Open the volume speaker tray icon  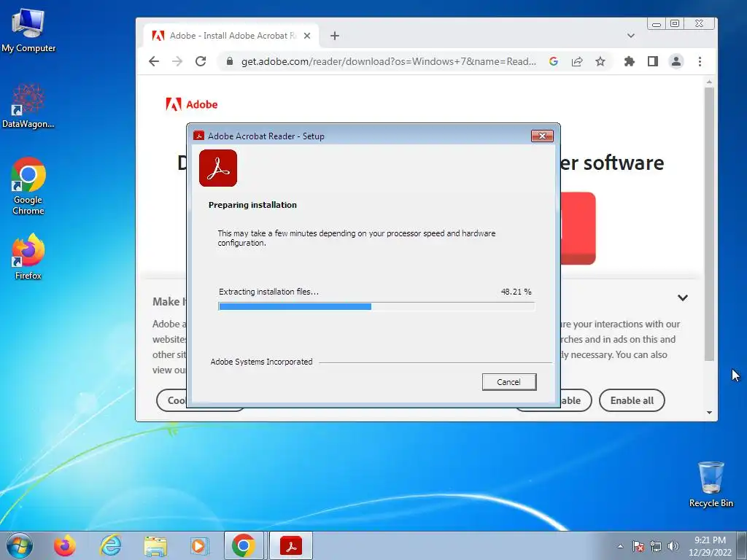point(673,546)
